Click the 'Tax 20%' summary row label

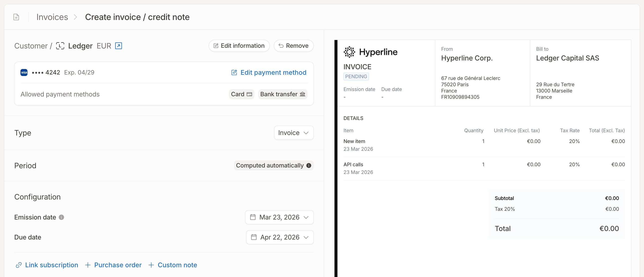(505, 209)
